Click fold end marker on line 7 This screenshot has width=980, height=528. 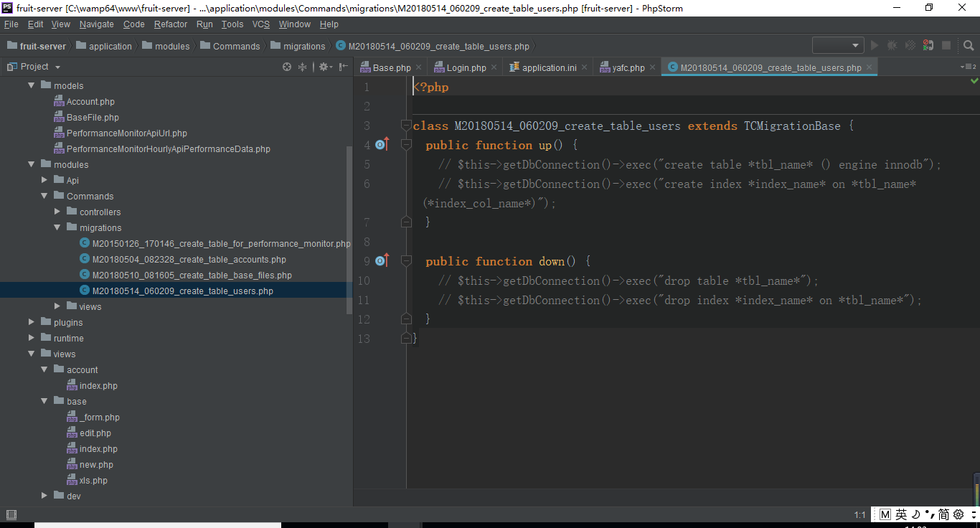406,222
